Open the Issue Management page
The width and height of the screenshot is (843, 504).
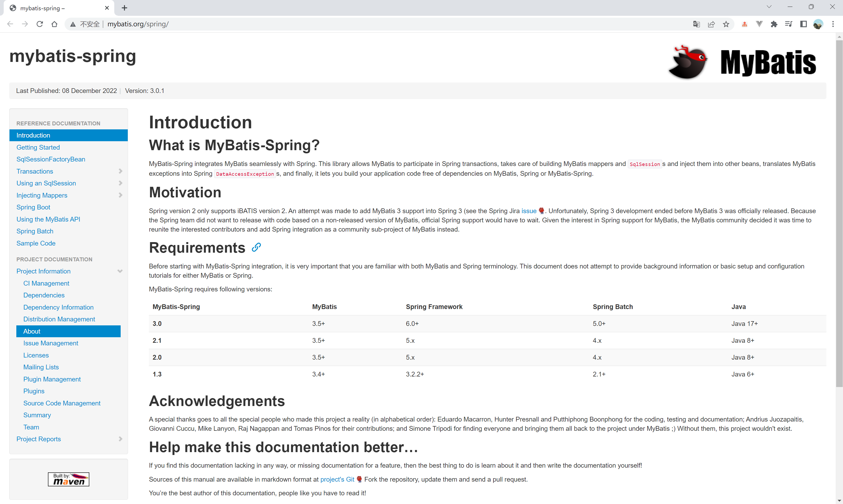point(51,343)
